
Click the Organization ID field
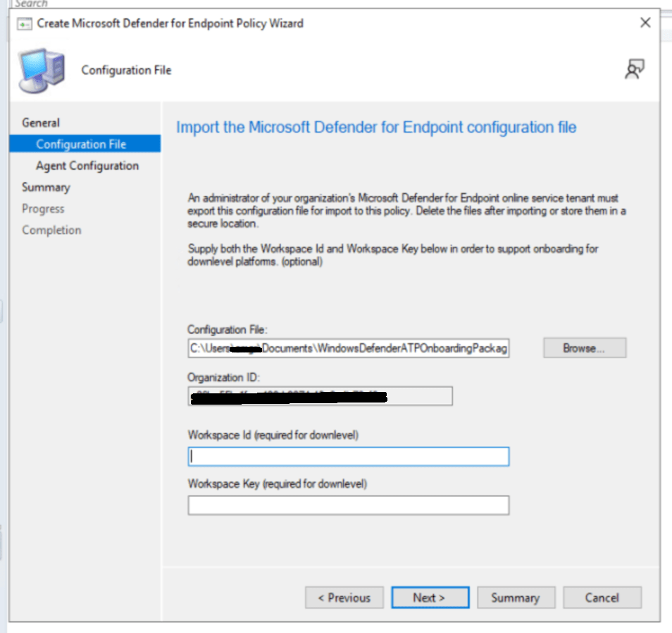tap(320, 396)
